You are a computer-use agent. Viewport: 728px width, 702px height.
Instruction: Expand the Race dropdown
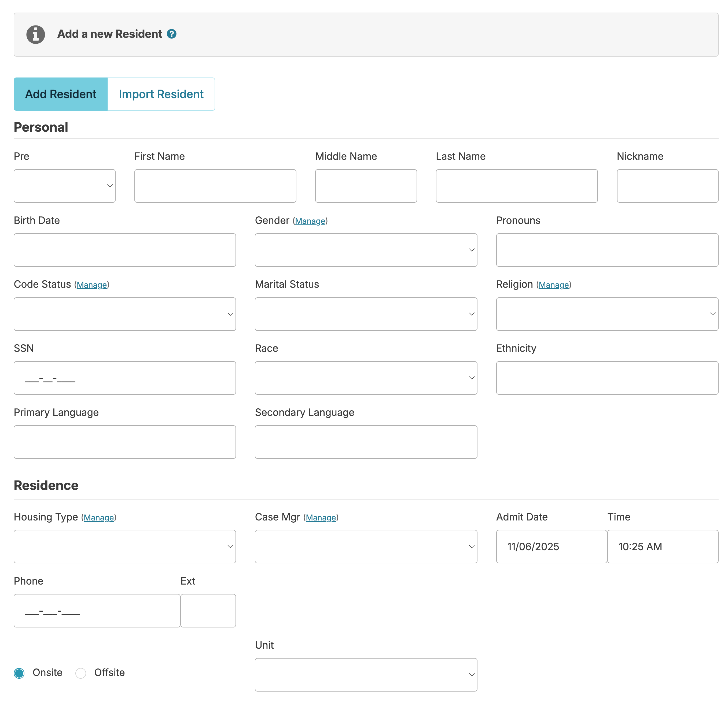(366, 378)
